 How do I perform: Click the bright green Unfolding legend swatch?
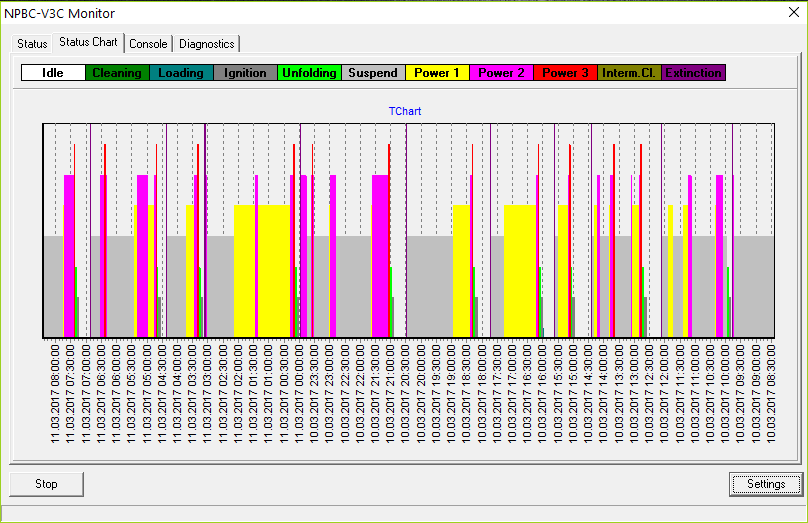[309, 73]
